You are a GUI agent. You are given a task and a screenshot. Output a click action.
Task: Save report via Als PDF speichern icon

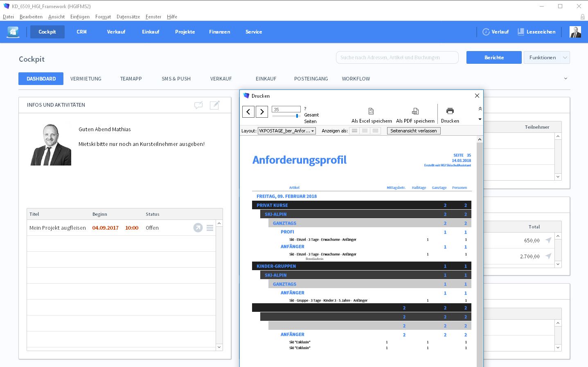click(x=415, y=111)
